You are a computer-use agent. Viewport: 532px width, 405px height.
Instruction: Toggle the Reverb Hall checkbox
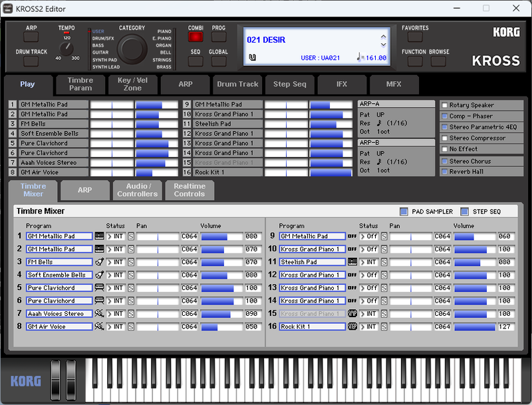click(444, 172)
